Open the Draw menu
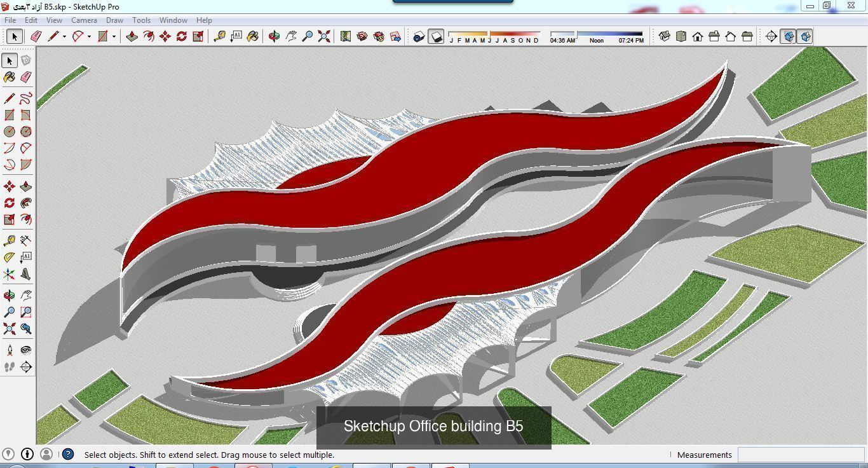 click(x=114, y=20)
